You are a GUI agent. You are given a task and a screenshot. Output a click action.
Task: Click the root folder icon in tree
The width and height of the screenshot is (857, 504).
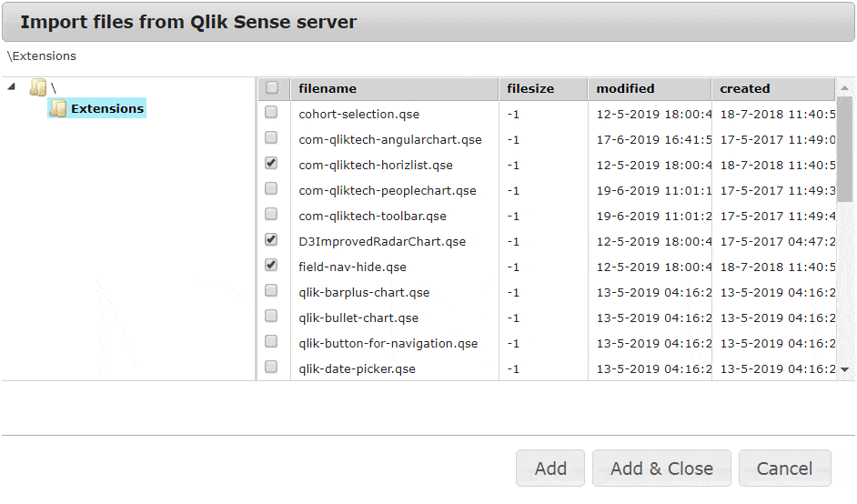pyautogui.click(x=37, y=87)
